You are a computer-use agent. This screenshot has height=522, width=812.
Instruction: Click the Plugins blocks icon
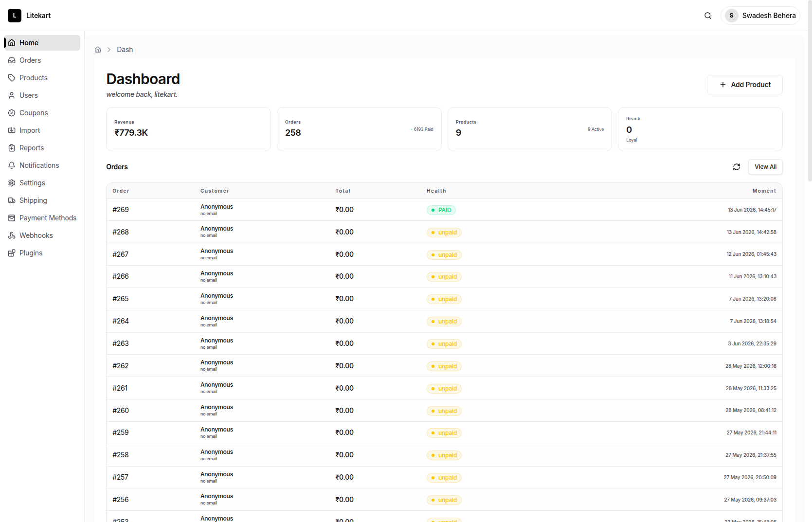coord(12,253)
